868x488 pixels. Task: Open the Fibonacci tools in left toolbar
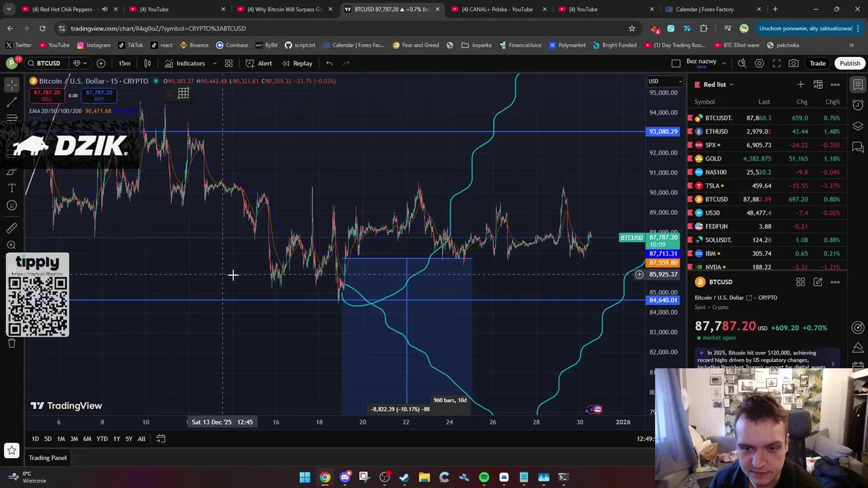12,119
